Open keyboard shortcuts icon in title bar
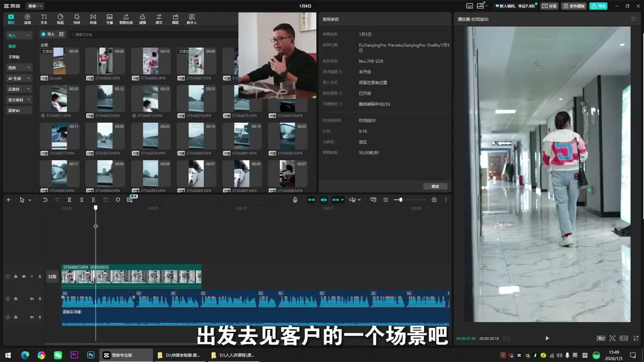Screen dimensions: 644x362 point(469,6)
